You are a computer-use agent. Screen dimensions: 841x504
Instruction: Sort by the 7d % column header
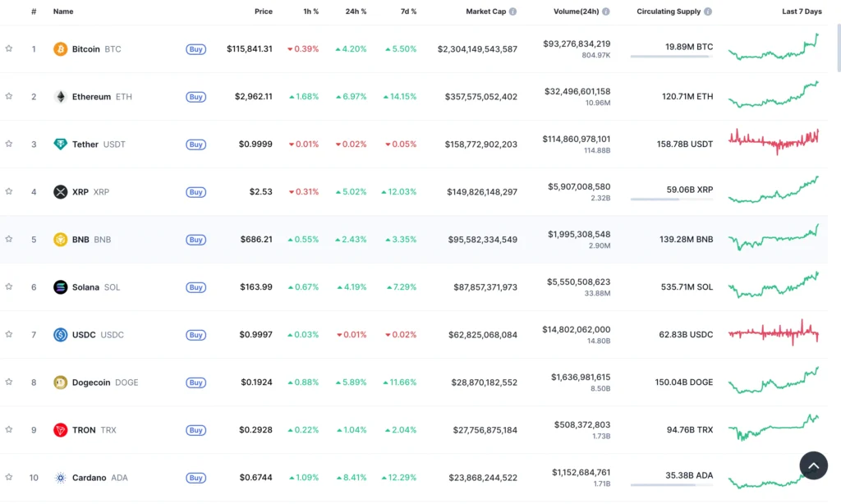[x=409, y=11]
